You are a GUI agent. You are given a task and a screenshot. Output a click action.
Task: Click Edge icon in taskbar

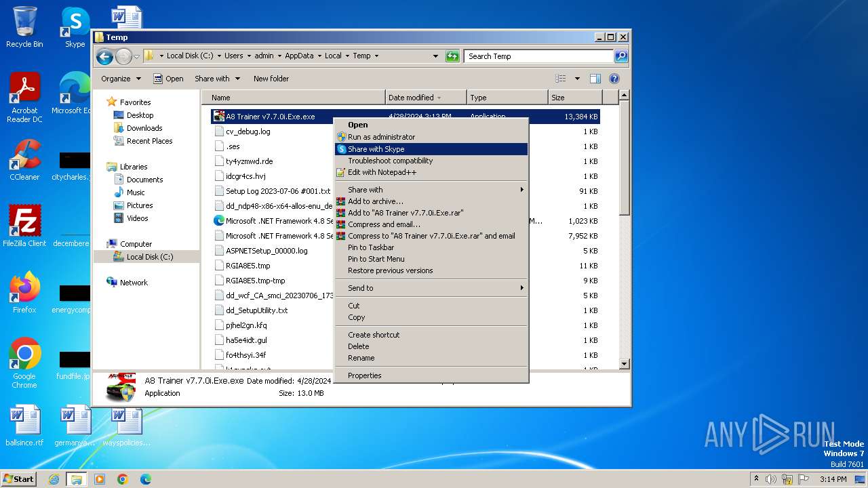(145, 479)
